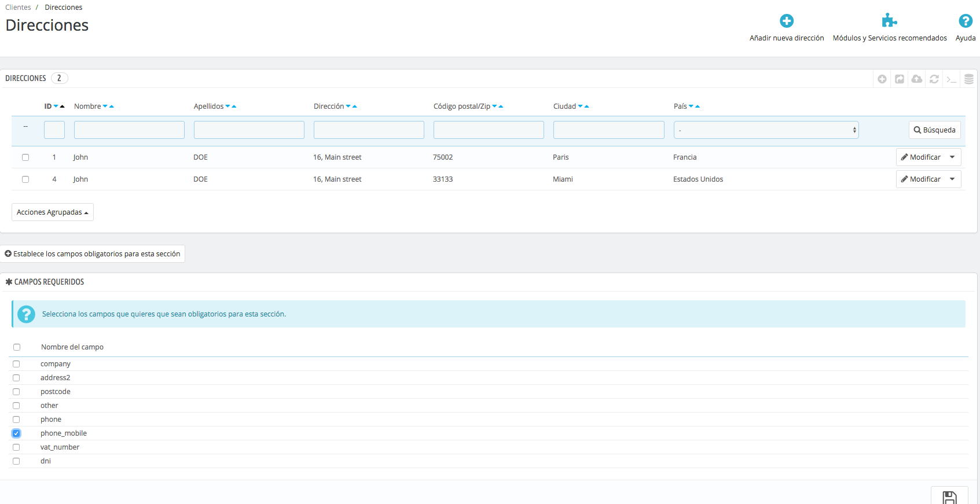Click the cloud upload import icon
The height and width of the screenshot is (504, 980).
(917, 79)
